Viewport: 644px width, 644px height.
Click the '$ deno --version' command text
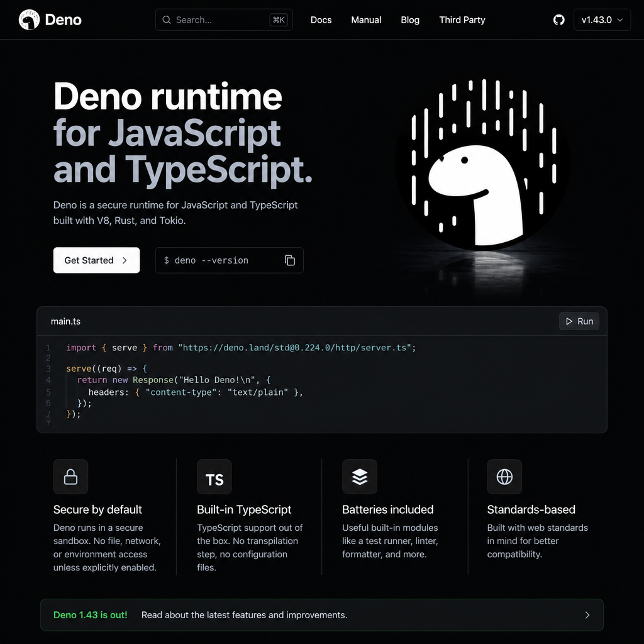(x=206, y=260)
